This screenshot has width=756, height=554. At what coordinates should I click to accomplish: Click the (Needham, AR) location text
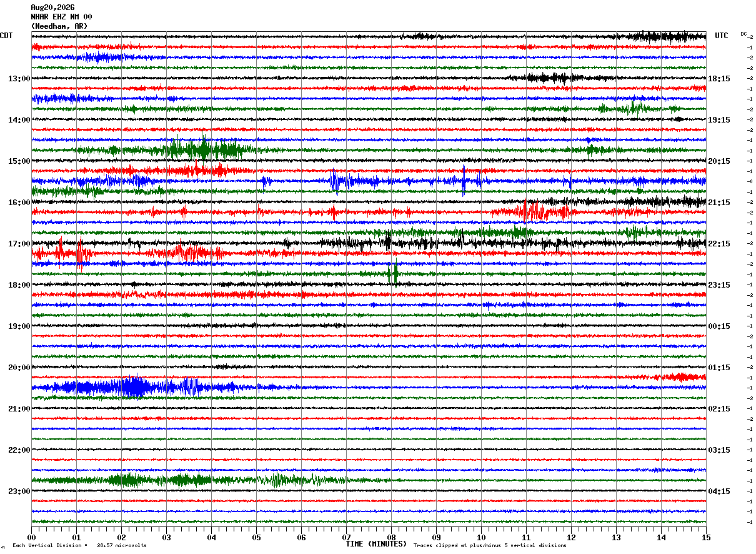(59, 26)
